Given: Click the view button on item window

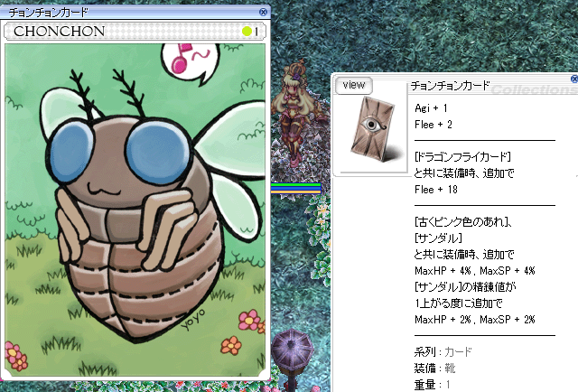Looking at the screenshot, I should tap(354, 85).
